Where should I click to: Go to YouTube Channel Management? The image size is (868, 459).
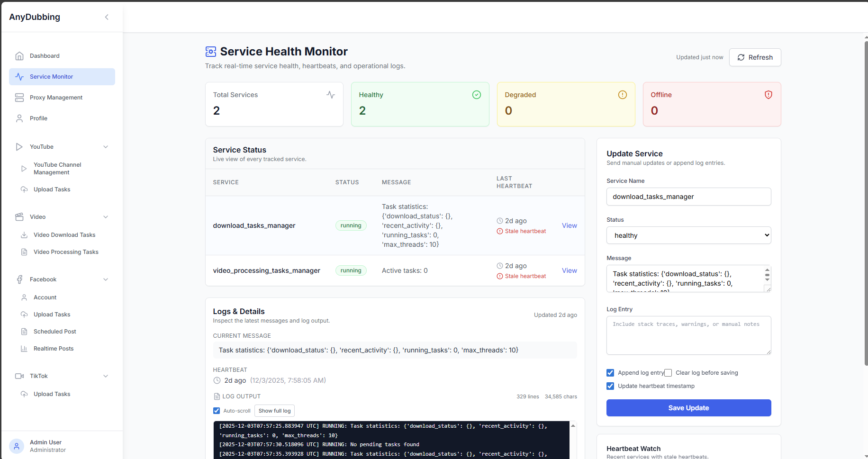point(57,169)
